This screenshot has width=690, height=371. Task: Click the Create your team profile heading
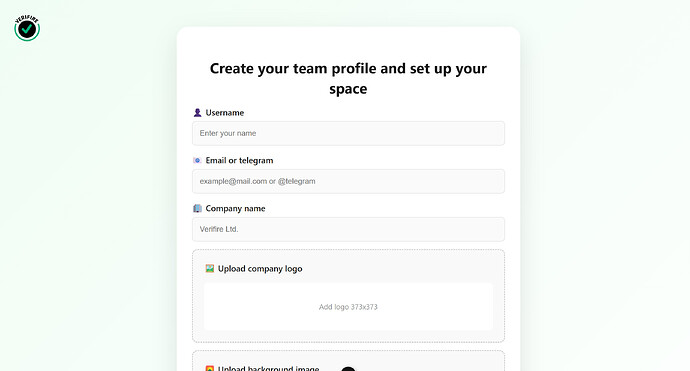[349, 78]
